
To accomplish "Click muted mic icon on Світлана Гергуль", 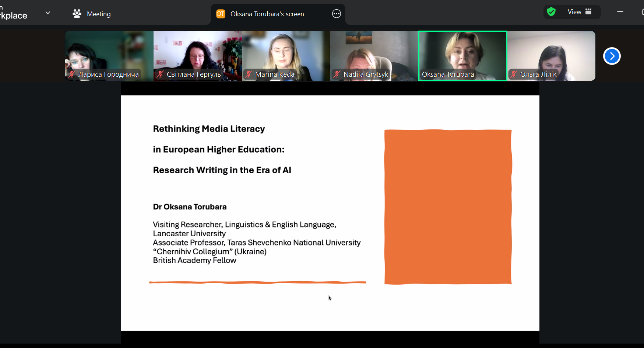I will click(160, 74).
